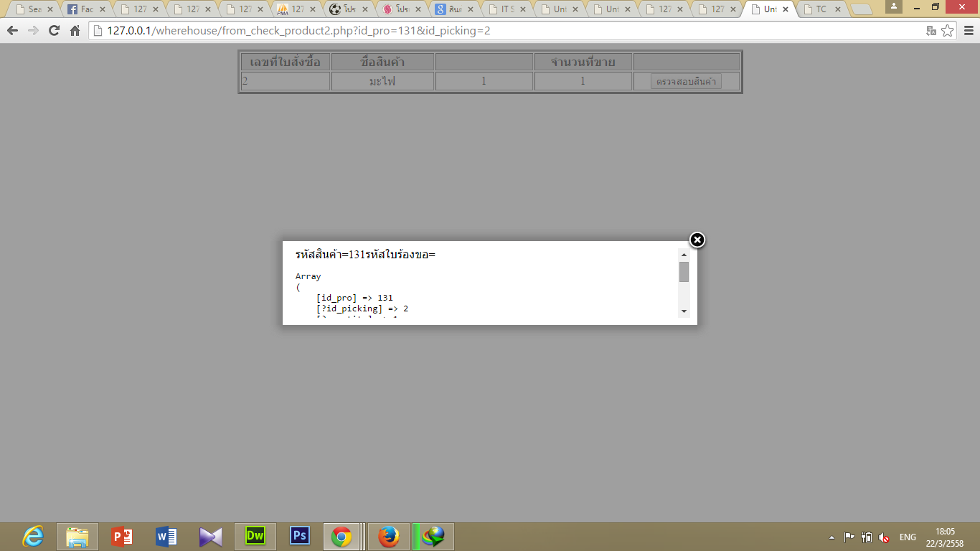Open Visual Studio from the taskbar

pyautogui.click(x=211, y=537)
